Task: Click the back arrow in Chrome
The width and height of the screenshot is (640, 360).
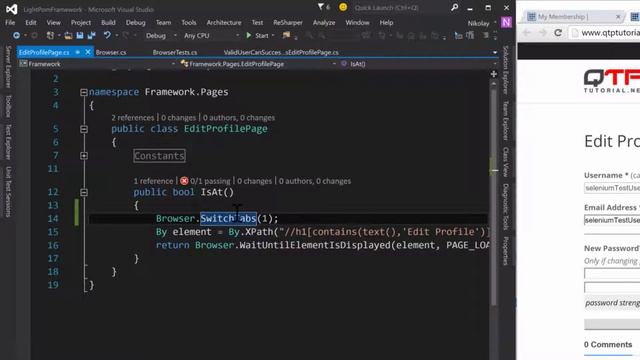Action: pyautogui.click(x=527, y=33)
